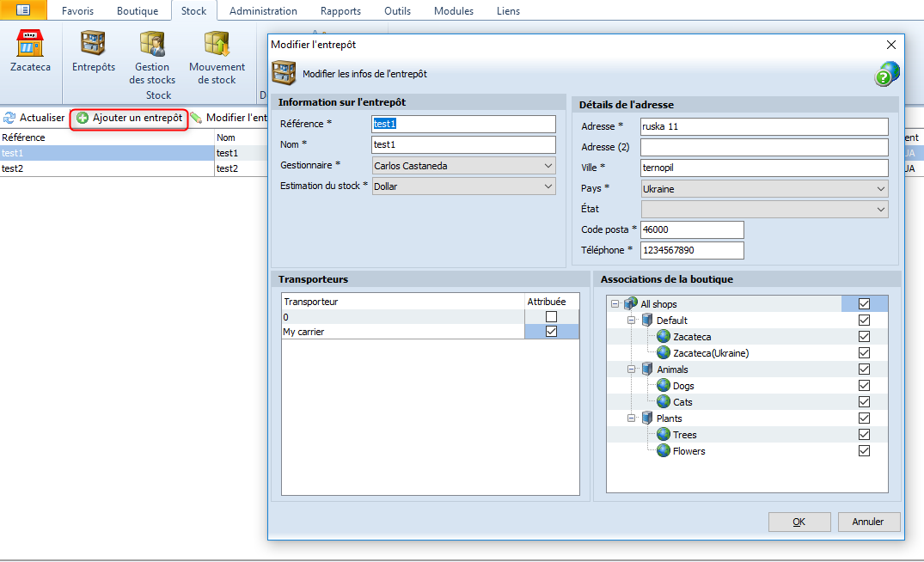The width and height of the screenshot is (924, 562).
Task: Uncheck the Dogs shop checkbox
Action: coord(864,385)
